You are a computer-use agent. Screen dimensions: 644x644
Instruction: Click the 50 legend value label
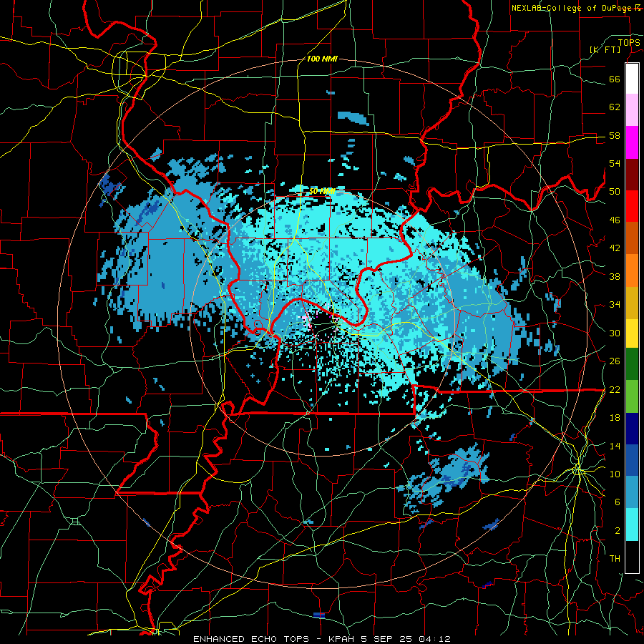coord(615,192)
